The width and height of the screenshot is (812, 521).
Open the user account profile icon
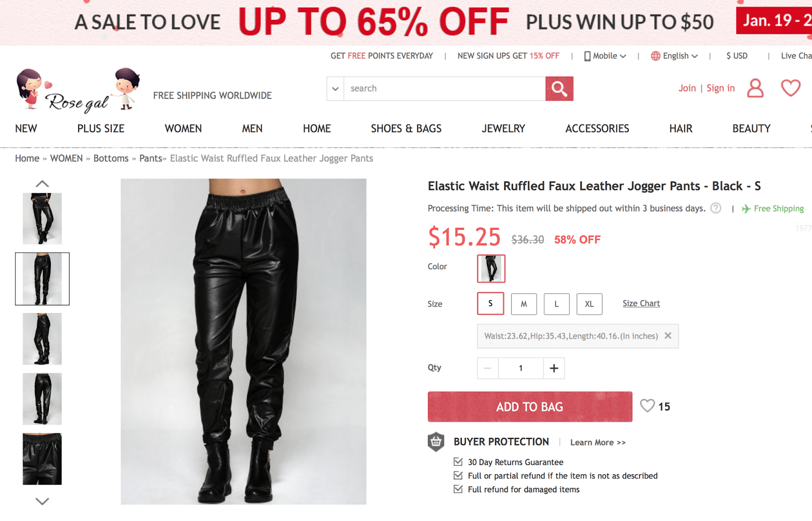(755, 88)
